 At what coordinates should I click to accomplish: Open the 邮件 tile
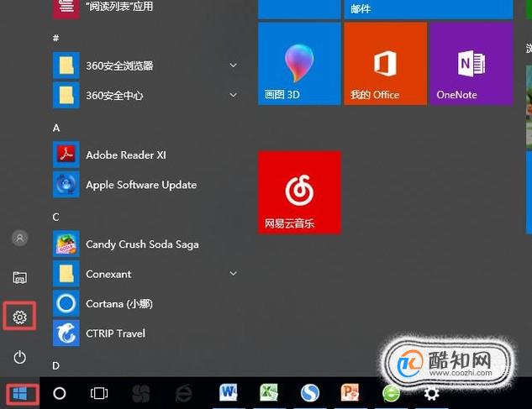[429, 9]
